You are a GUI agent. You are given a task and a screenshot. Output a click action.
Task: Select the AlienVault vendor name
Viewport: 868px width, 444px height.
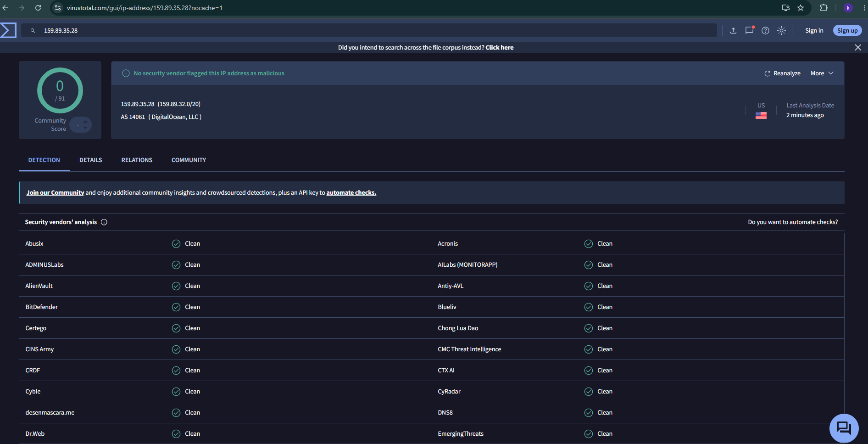click(39, 286)
